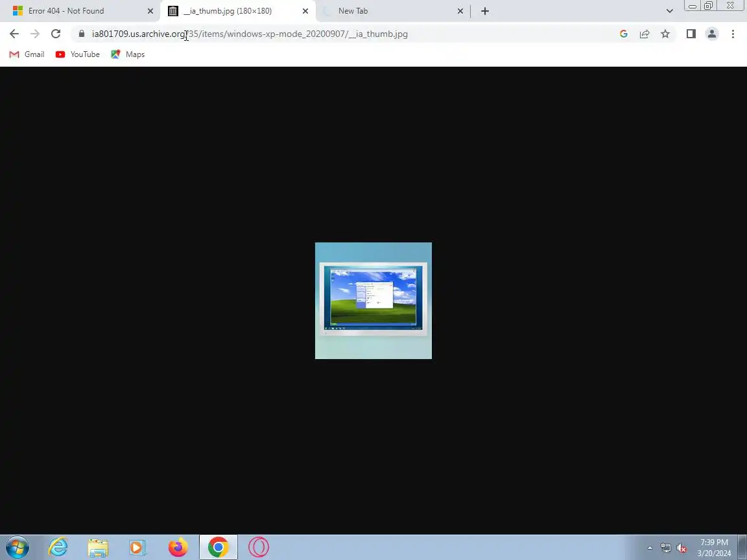Select the __ia_thumb.jpg tab
Viewport: 747px width, 560px height.
coord(238,11)
